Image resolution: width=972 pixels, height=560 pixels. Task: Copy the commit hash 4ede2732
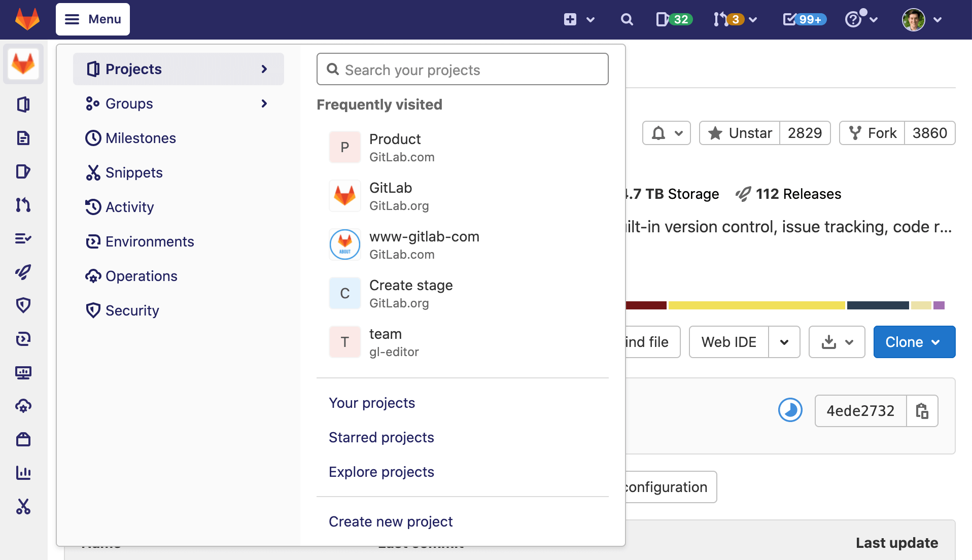[922, 411]
